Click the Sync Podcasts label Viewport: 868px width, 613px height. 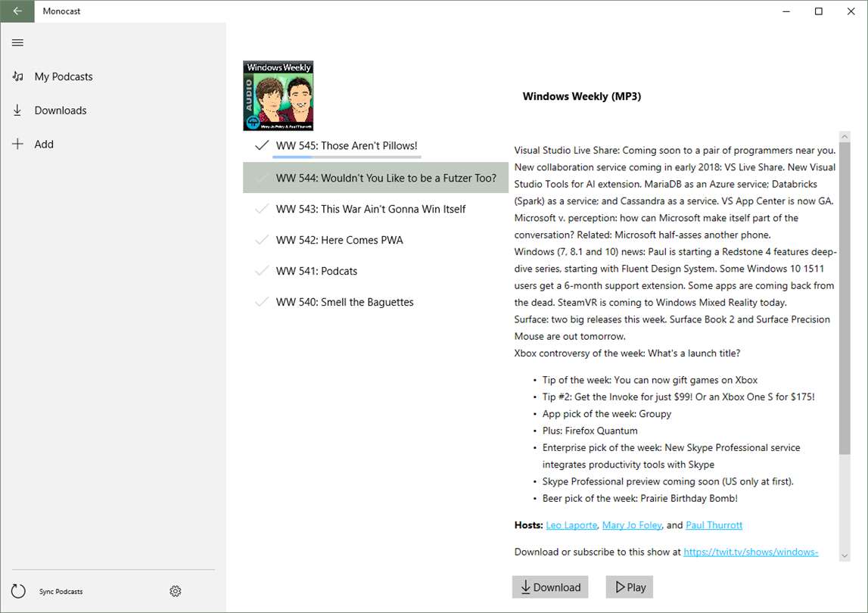click(x=61, y=591)
